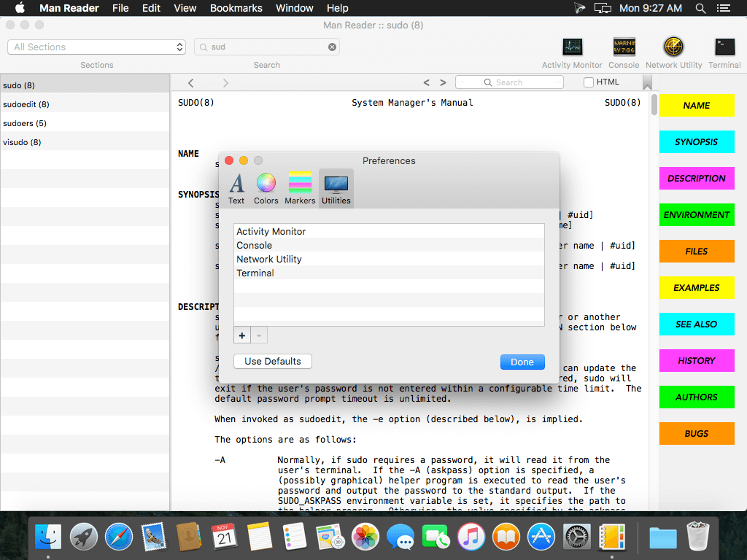The width and height of the screenshot is (747, 560).
Task: Open Calendar from the Dock
Action: click(x=225, y=537)
